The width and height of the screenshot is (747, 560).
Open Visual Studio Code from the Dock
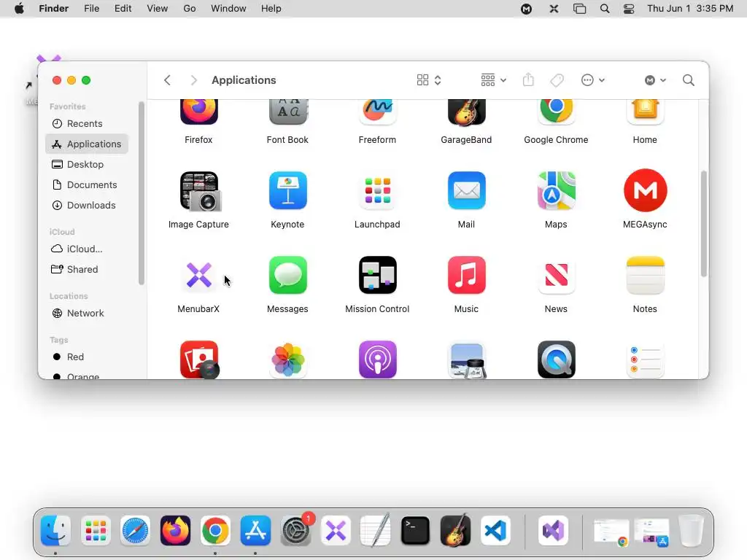pyautogui.click(x=495, y=531)
